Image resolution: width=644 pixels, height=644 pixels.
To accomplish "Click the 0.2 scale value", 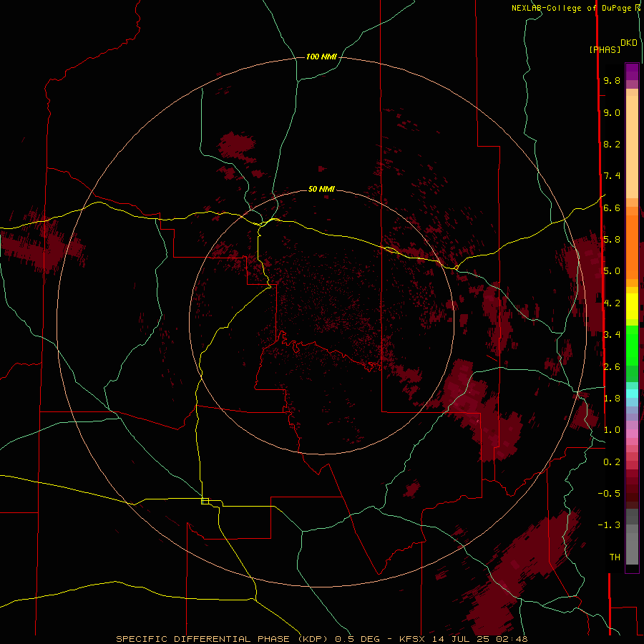I will tap(612, 462).
